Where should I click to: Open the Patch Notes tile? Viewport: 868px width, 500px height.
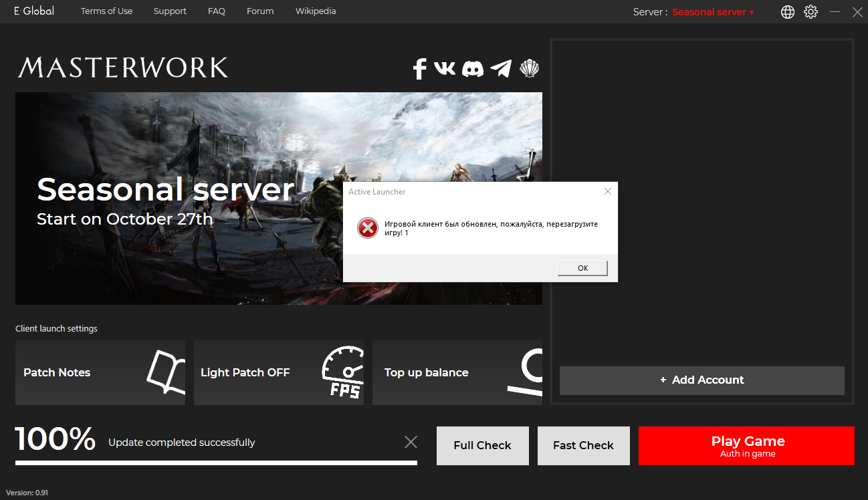tap(100, 372)
